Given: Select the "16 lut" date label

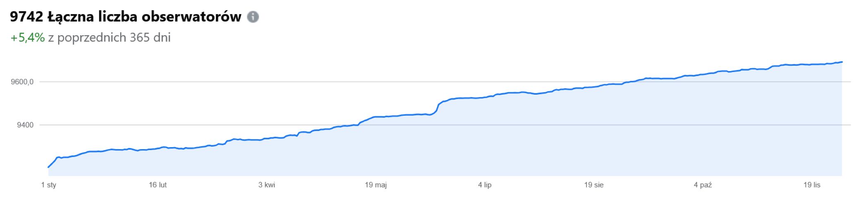Looking at the screenshot, I should click(x=158, y=185).
